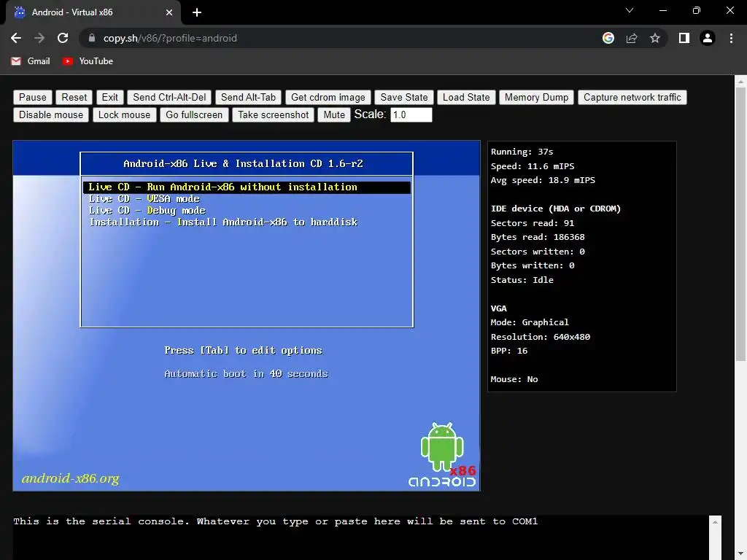Click the Lock mouse button
Viewport: 747px width, 560px height.
coord(124,114)
